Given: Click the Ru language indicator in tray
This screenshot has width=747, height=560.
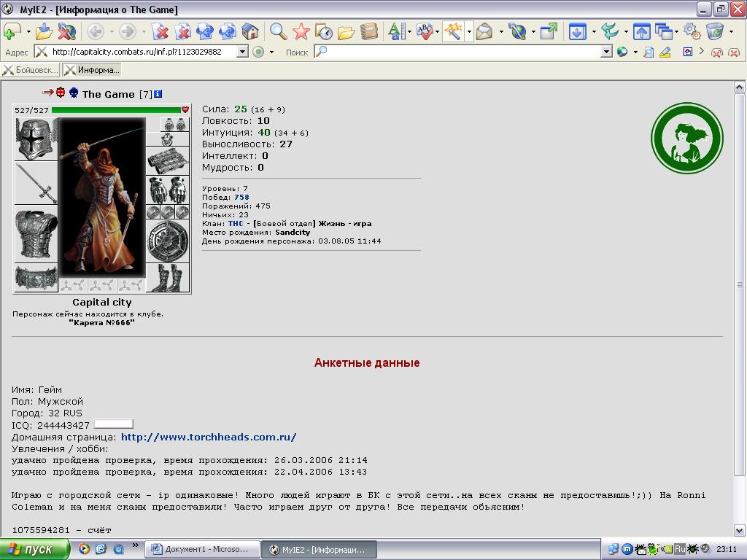Looking at the screenshot, I should point(680,549).
